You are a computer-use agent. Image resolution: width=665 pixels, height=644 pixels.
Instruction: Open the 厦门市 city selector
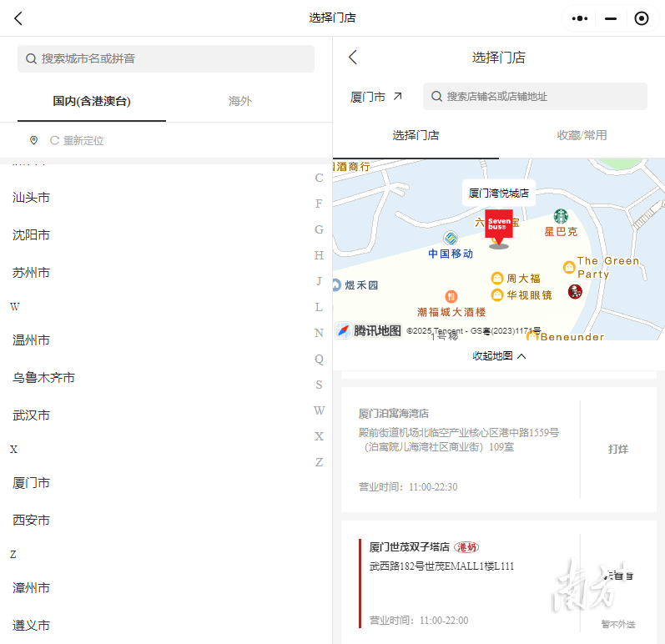click(376, 97)
